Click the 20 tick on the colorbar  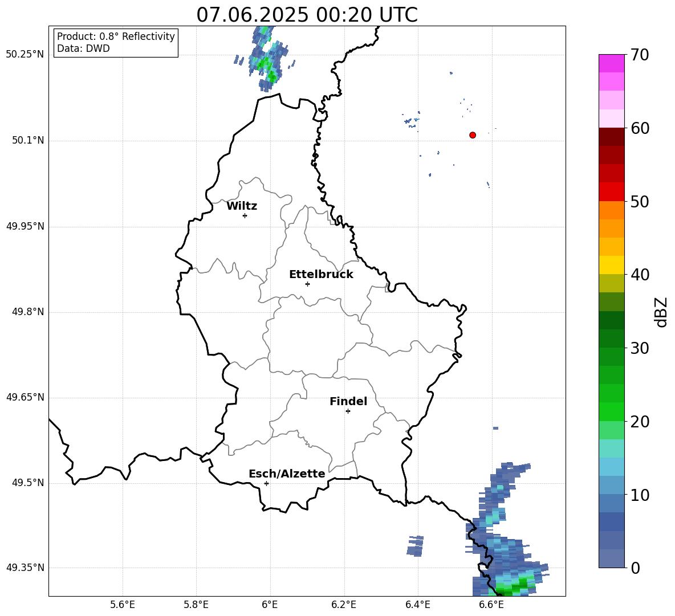[640, 422]
